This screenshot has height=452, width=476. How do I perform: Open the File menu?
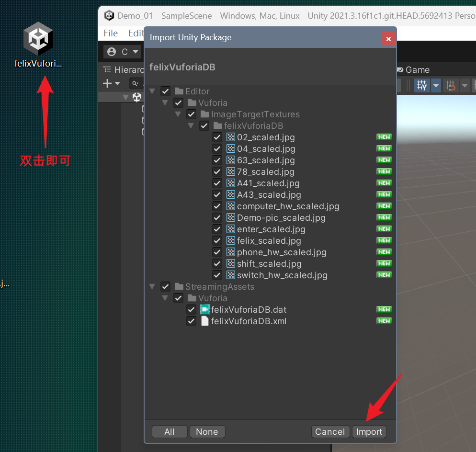tap(111, 33)
